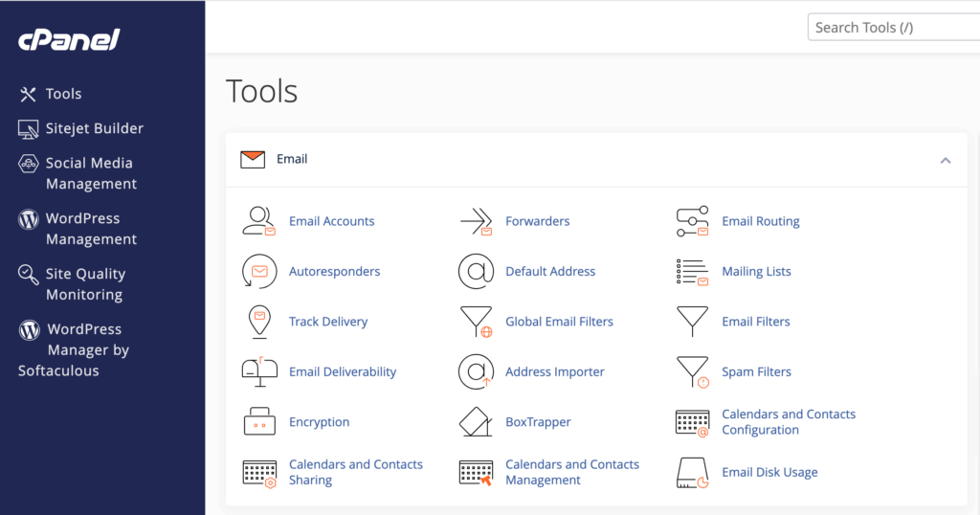Open the Email Disk Usage icon
980x515 pixels.
click(692, 472)
